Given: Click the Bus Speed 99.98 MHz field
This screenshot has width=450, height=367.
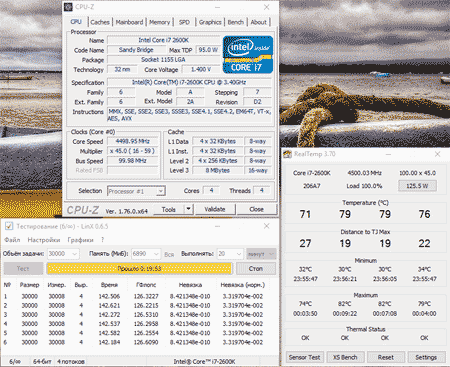Looking at the screenshot, I should (x=133, y=161).
